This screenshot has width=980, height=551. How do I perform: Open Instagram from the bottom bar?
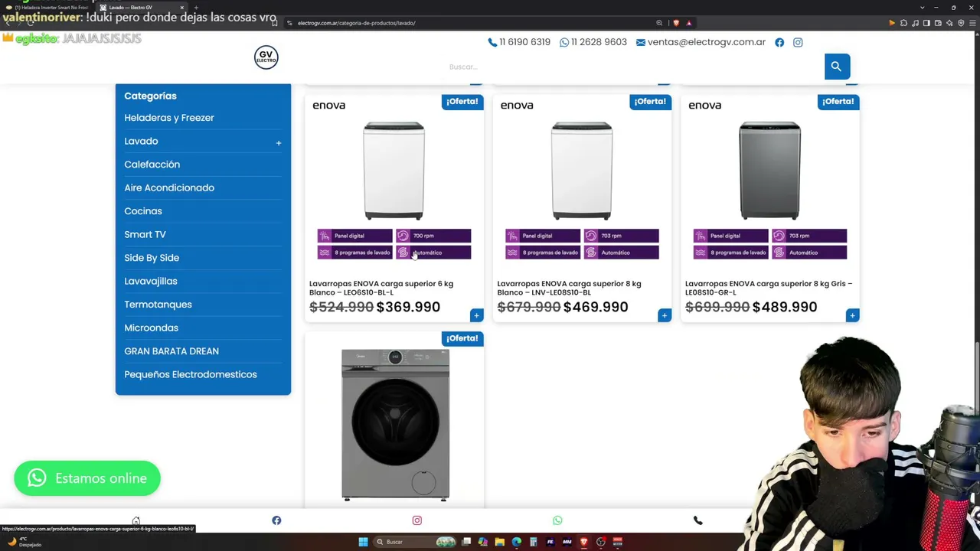[417, 521]
